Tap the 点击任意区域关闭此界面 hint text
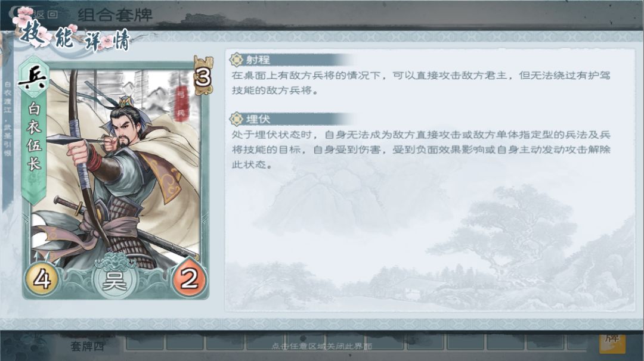Screen dimensions: 644x361 321,346
